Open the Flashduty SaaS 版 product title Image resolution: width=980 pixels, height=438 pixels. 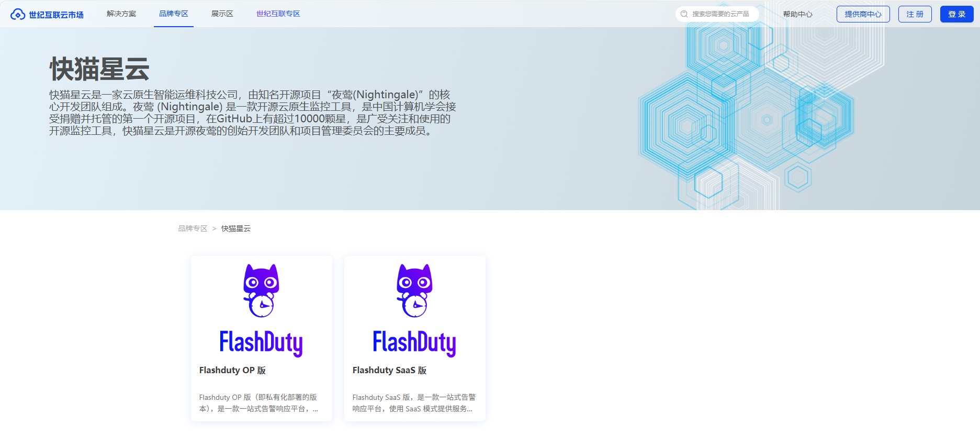[389, 370]
